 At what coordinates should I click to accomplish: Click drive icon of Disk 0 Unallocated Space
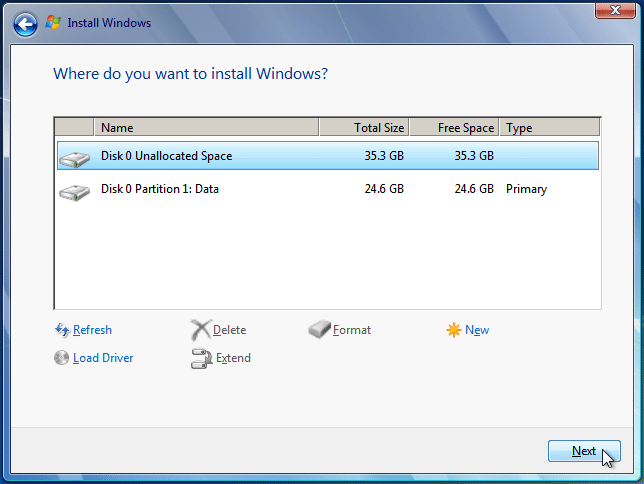(x=74, y=159)
